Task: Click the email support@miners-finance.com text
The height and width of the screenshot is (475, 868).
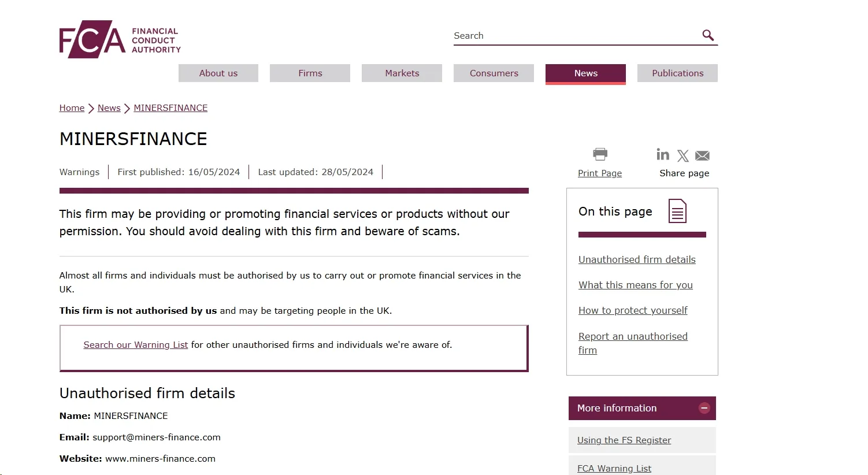Action: click(x=157, y=437)
